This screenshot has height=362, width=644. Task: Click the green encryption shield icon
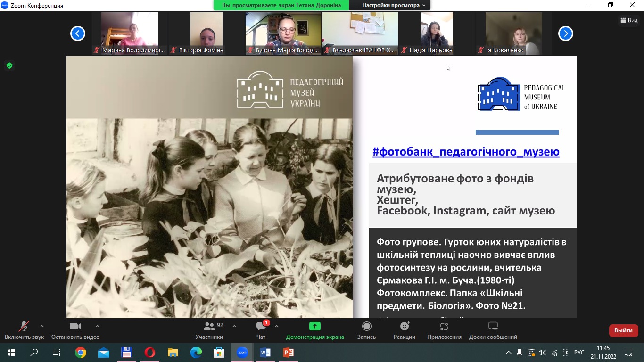(9, 66)
